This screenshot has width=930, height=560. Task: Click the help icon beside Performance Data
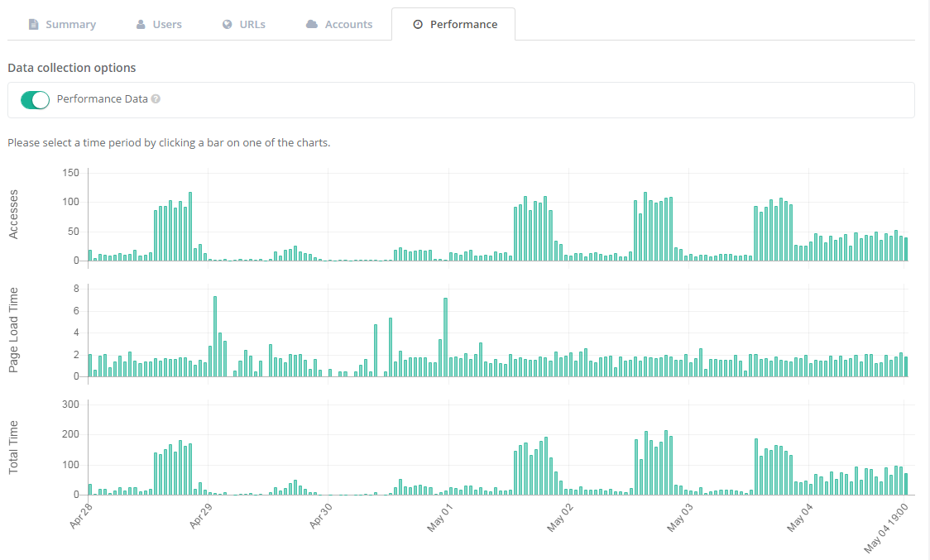(156, 99)
